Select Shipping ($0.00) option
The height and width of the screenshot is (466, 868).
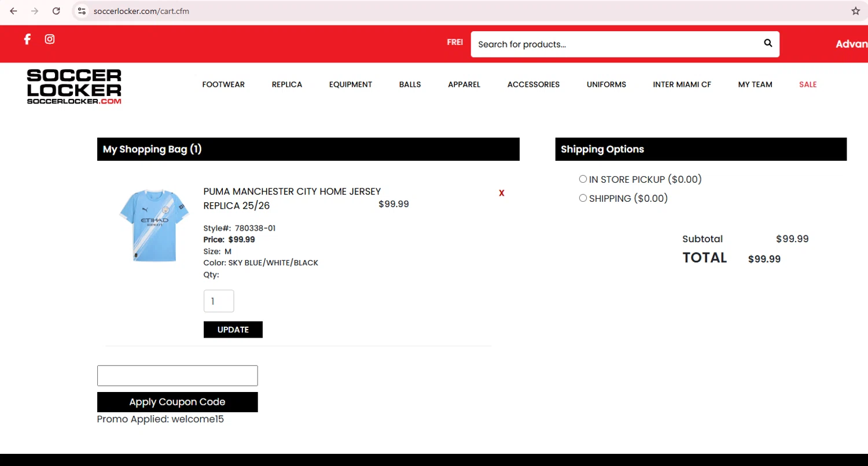pyautogui.click(x=583, y=198)
